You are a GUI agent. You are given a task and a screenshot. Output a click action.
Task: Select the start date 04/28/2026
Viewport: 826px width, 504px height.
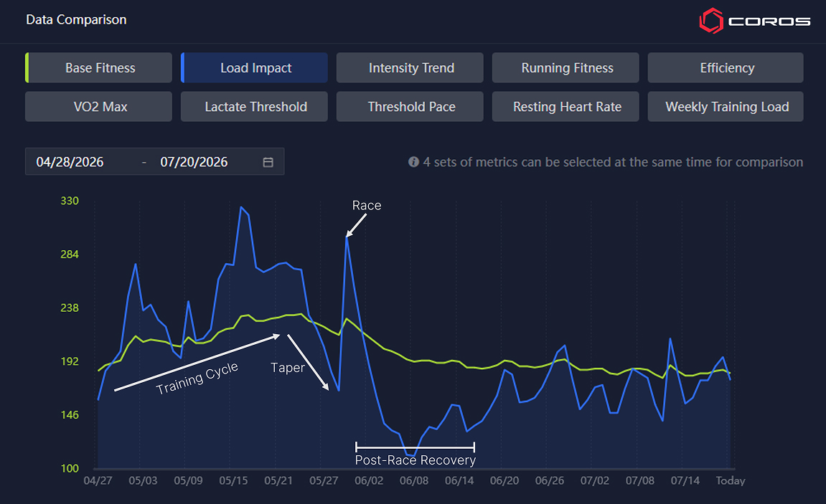(x=70, y=162)
